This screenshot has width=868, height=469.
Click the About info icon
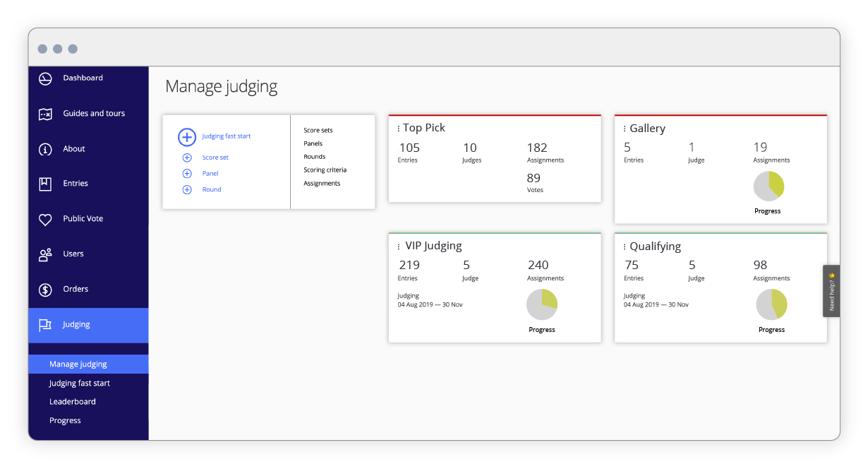[x=45, y=149]
